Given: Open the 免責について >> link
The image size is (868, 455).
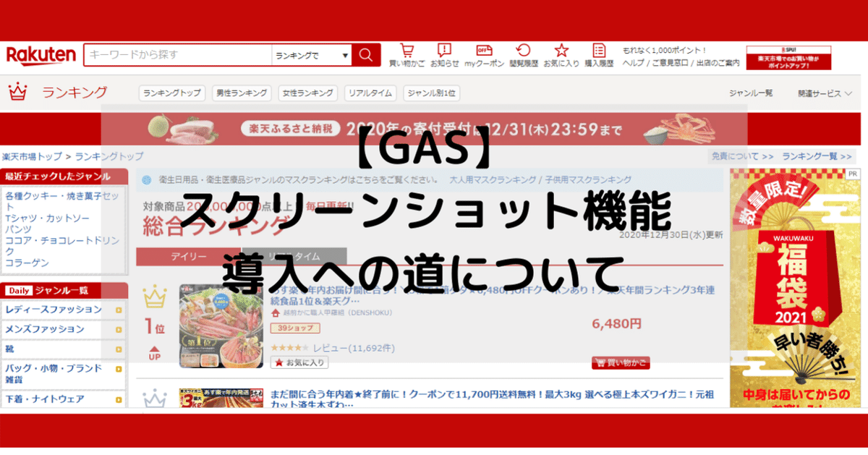Looking at the screenshot, I should (x=743, y=156).
